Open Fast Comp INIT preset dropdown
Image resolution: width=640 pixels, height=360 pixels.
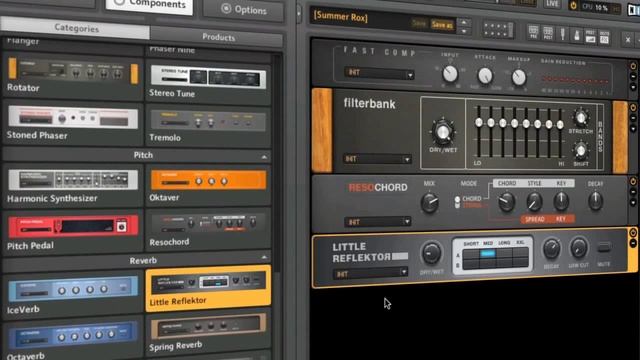(x=380, y=73)
